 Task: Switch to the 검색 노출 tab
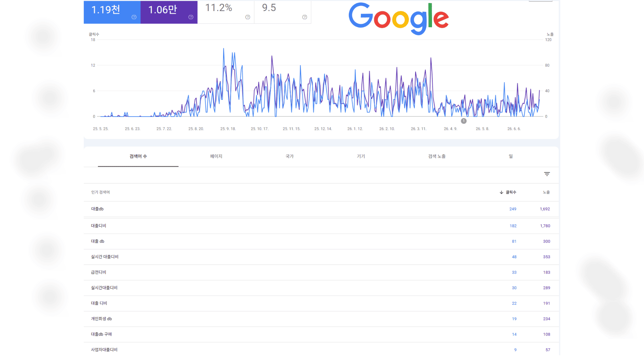click(437, 157)
